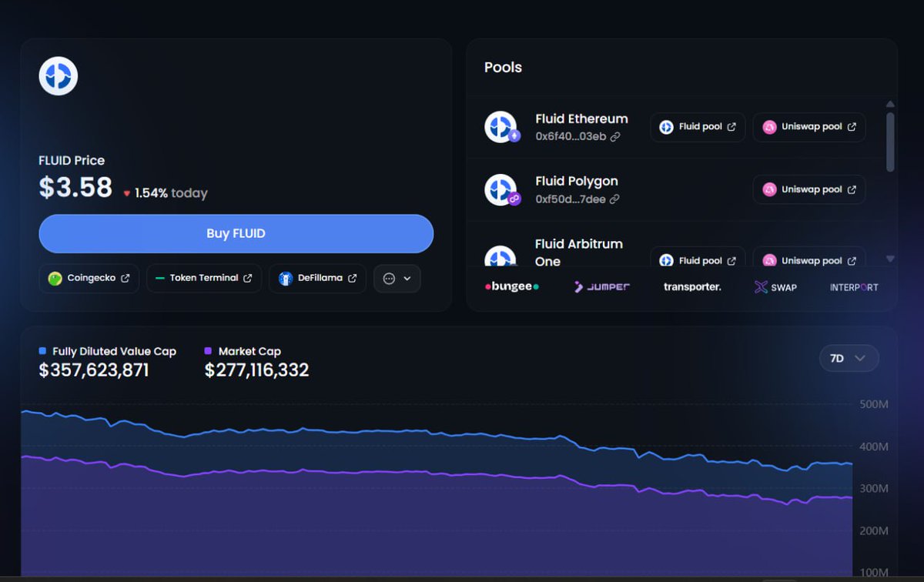
Task: Click the 0xf50d...7dee address
Action: click(x=571, y=199)
